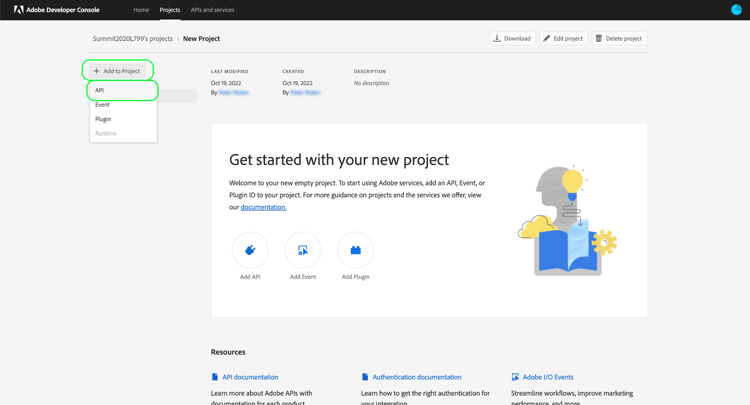
Task: Click the Add API label
Action: pyautogui.click(x=250, y=276)
